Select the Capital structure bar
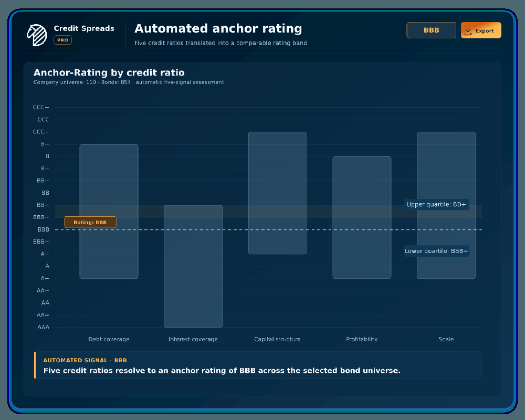Viewport: 525px width, 420px height. pos(278,193)
